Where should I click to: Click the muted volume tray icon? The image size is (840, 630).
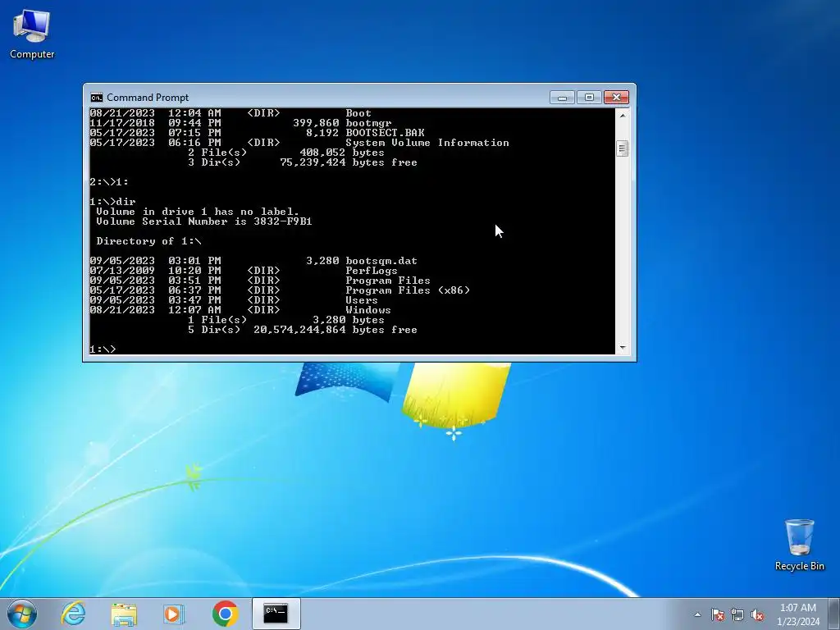pyautogui.click(x=757, y=614)
